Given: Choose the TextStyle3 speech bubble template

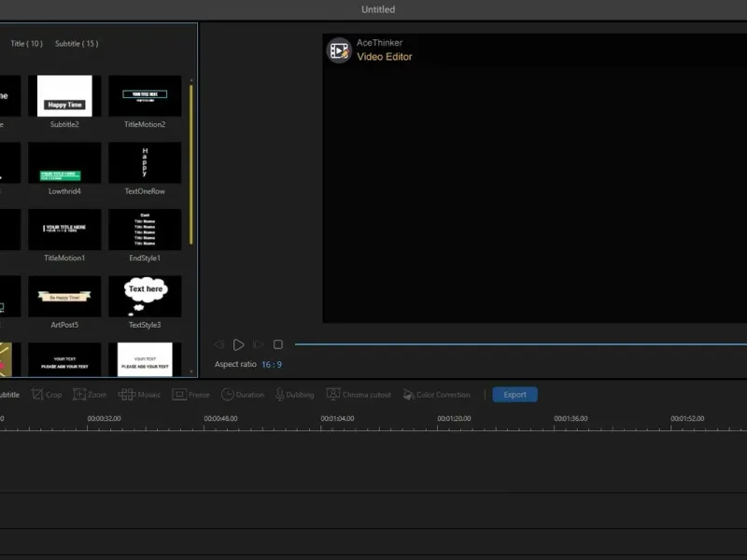Looking at the screenshot, I should pos(145,296).
